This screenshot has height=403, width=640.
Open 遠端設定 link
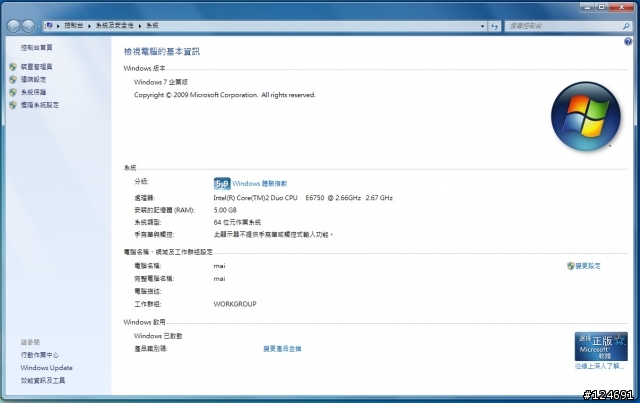tap(33, 79)
